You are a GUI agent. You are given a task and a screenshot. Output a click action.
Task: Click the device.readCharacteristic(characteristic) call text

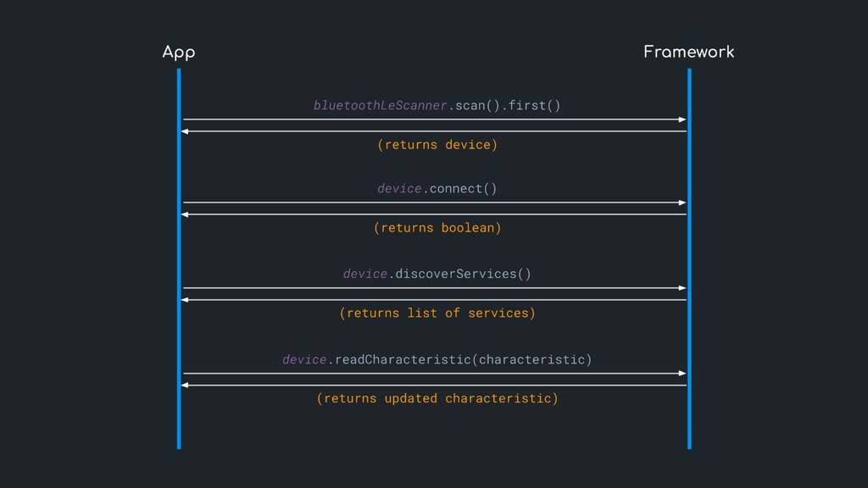click(x=437, y=360)
